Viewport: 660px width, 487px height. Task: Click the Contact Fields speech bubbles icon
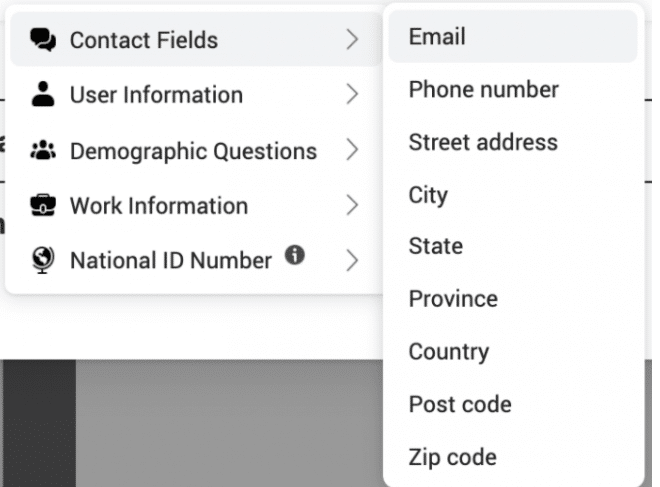pos(43,40)
